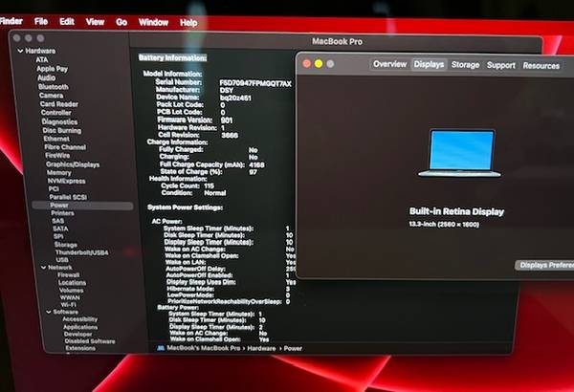Select Firewall under Network
Image resolution: width=574 pixels, height=392 pixels.
[69, 274]
